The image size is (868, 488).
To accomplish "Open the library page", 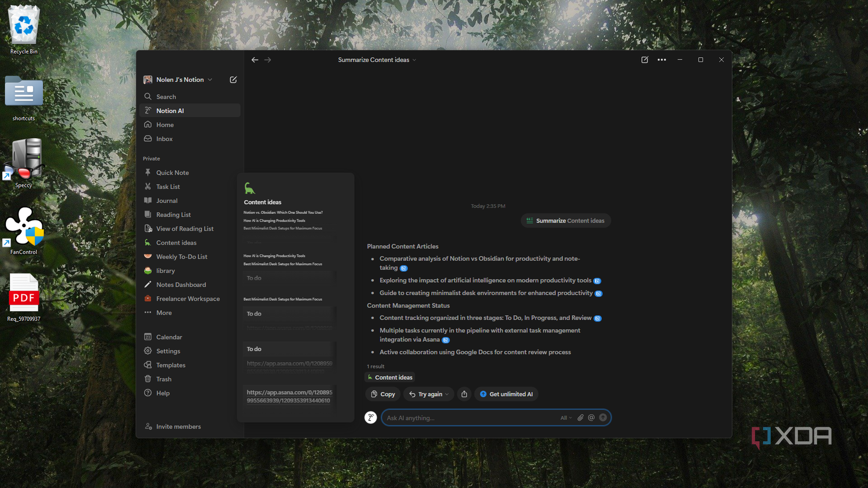I will pos(190,271).
